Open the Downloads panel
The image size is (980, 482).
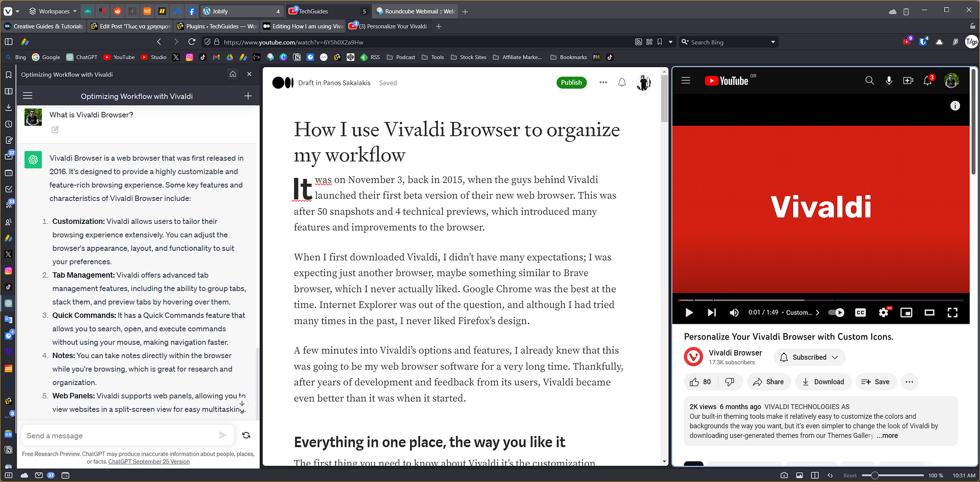pos(8,107)
